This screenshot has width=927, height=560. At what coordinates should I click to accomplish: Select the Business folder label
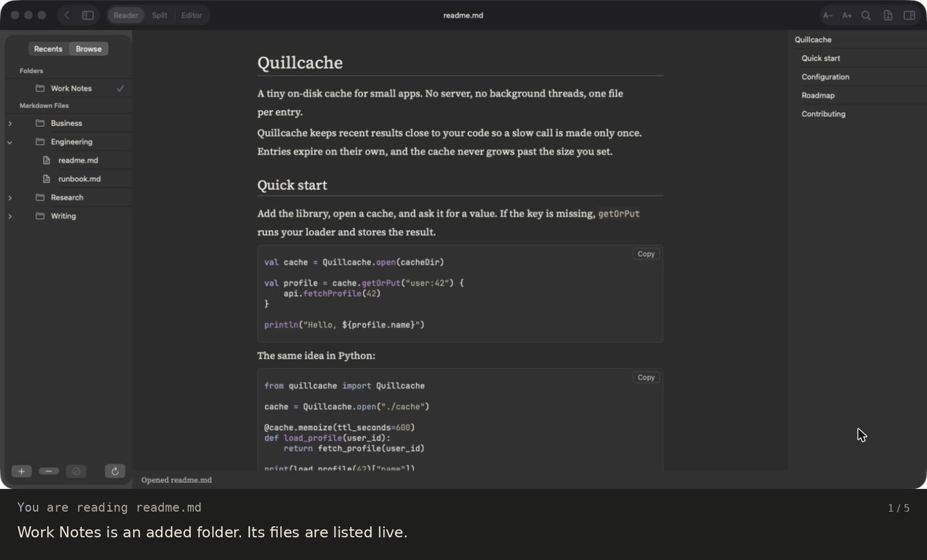click(x=66, y=123)
